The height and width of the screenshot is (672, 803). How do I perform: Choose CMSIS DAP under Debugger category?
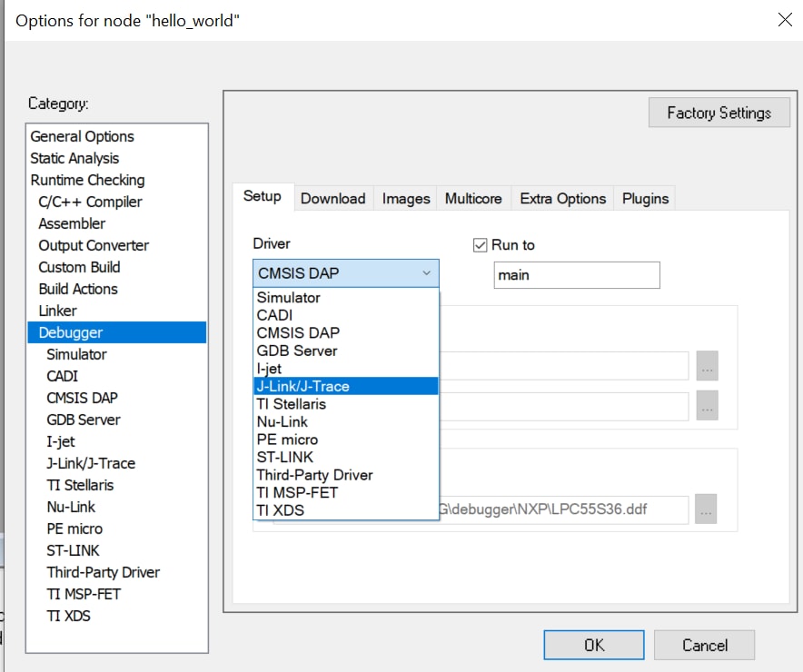click(82, 398)
